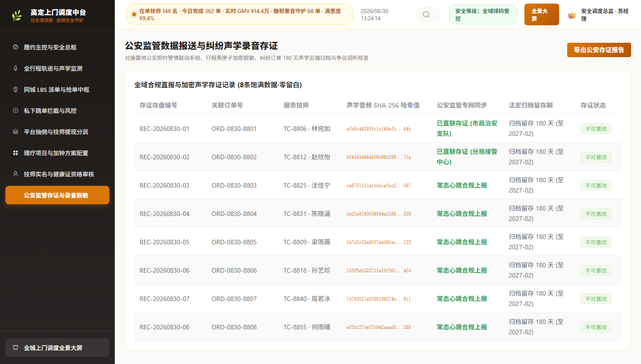Click sync status 已直联存证 (分局接警中心)

pos(467,157)
